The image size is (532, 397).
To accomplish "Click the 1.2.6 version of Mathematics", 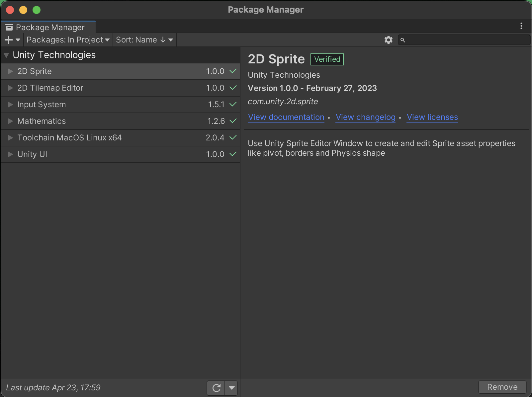I will 216,121.
